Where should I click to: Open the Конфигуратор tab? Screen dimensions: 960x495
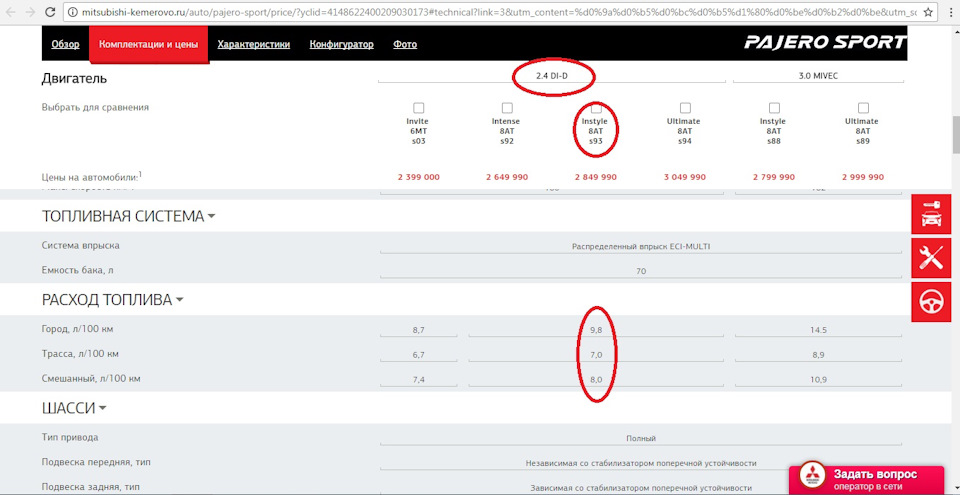pos(342,44)
